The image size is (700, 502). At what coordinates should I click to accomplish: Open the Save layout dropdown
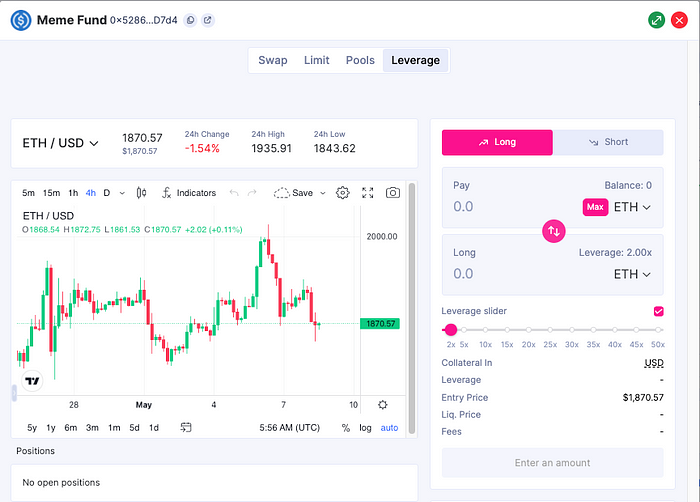click(300, 193)
